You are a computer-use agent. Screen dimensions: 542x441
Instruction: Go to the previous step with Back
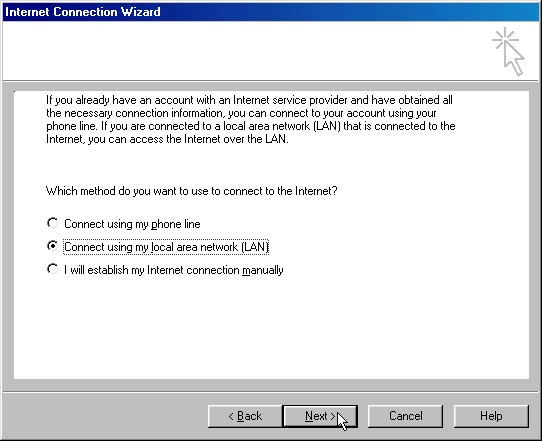245,416
